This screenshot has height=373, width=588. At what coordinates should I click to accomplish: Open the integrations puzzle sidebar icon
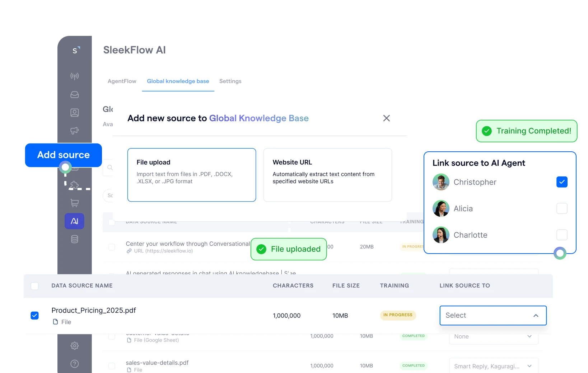click(75, 185)
